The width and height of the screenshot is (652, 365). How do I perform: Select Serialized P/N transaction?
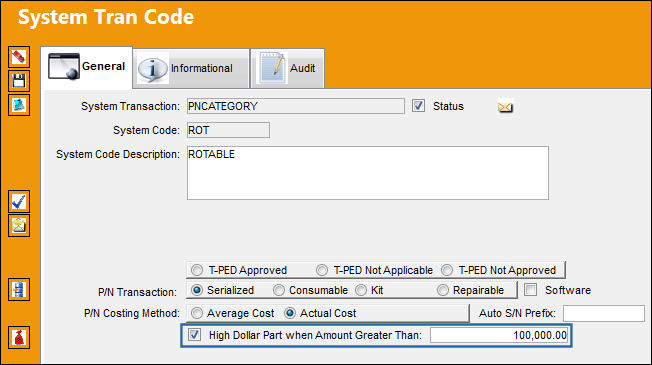point(197,290)
